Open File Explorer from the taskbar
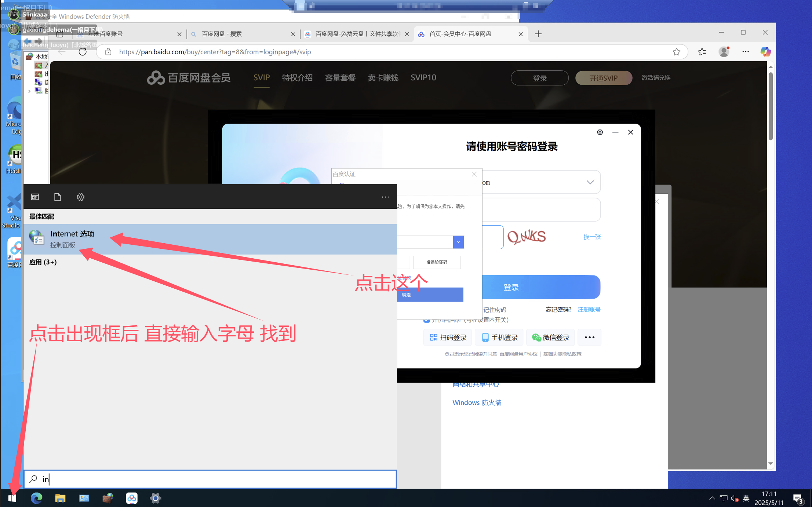Image resolution: width=812 pixels, height=507 pixels. [x=60, y=498]
